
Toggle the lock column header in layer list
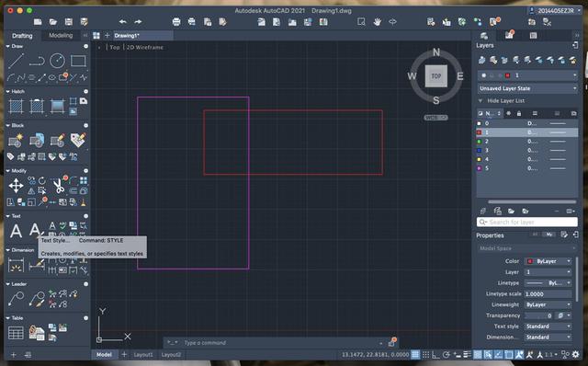point(519,113)
